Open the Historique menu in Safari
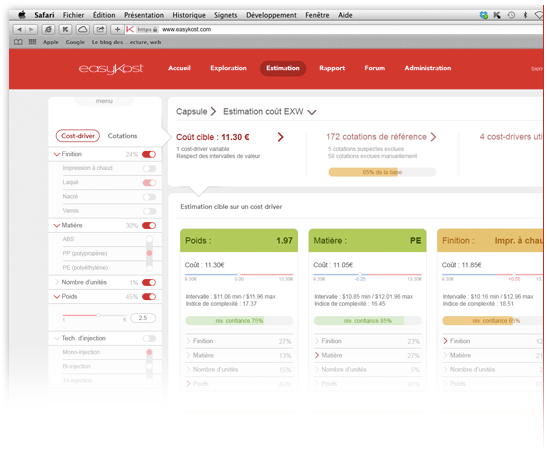Image resolution: width=547 pixels, height=470 pixels. 189,15
